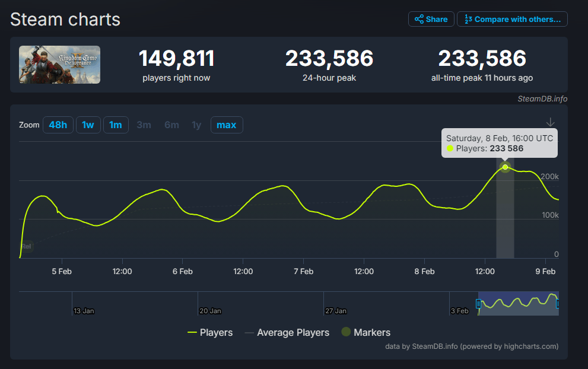Click the 3 Feb navigator label
Screen dimensions: 588x369
[460, 311]
